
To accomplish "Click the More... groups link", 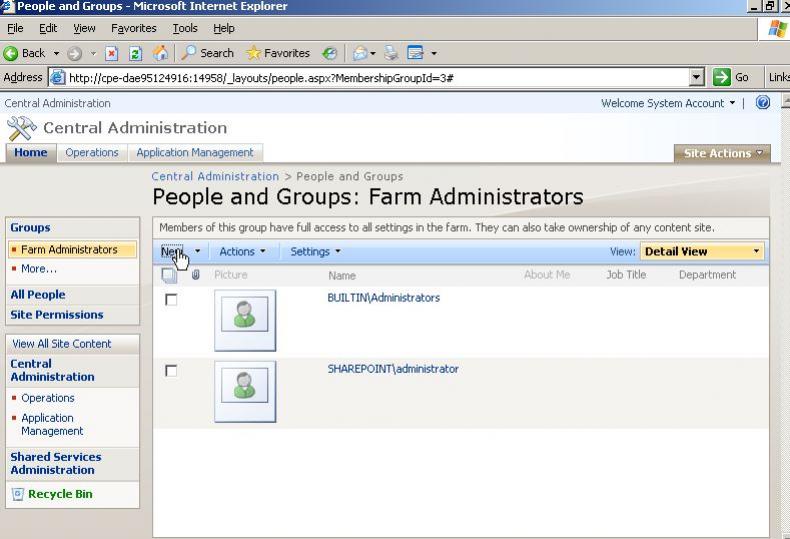I will click(x=39, y=268).
